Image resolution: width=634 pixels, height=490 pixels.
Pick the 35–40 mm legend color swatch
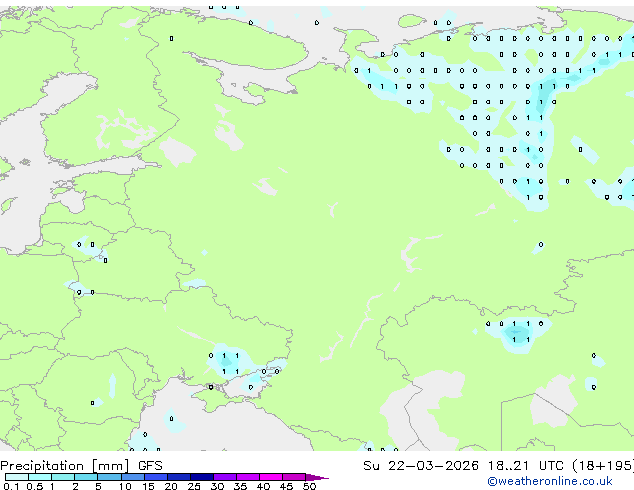click(248, 477)
